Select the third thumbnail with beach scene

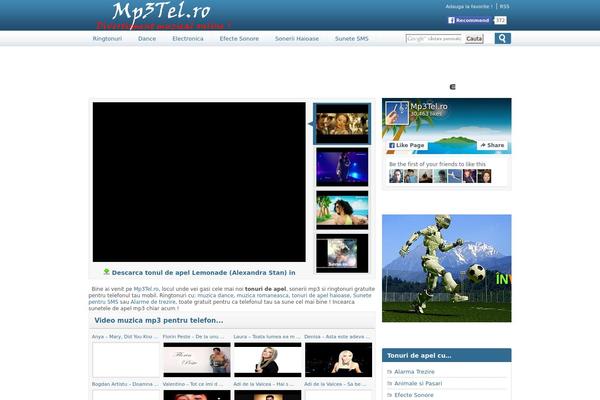point(342,210)
